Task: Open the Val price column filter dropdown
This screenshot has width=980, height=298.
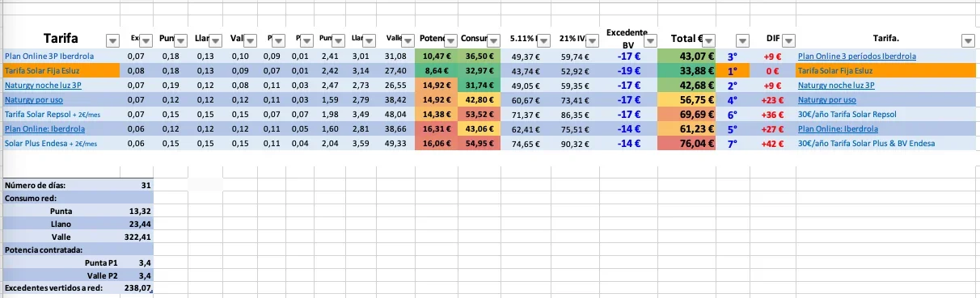Action: [x=251, y=40]
